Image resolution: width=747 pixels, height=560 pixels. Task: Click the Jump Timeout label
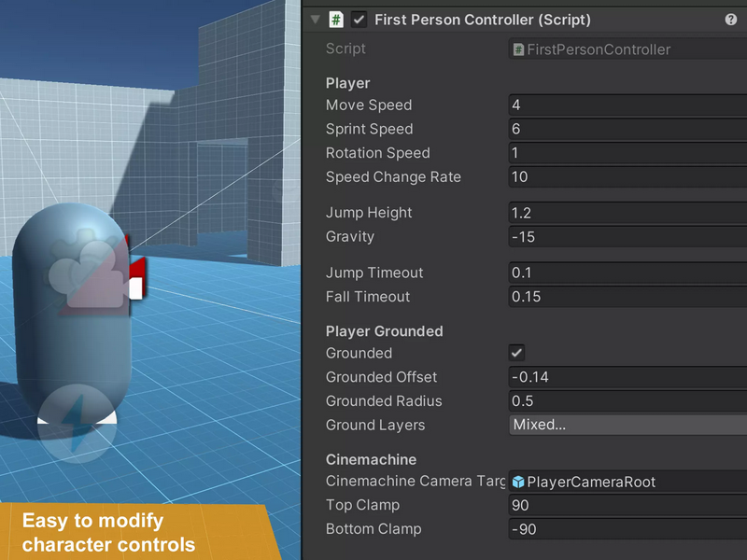click(374, 273)
